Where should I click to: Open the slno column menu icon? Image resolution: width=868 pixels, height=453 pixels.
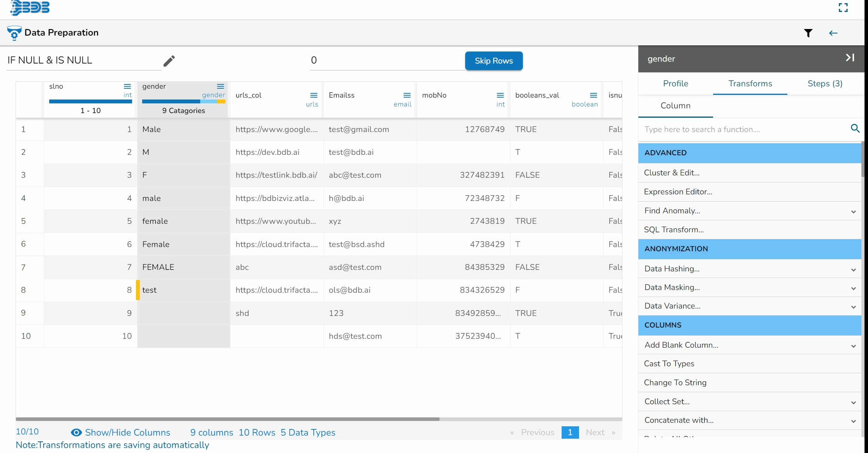point(127,86)
